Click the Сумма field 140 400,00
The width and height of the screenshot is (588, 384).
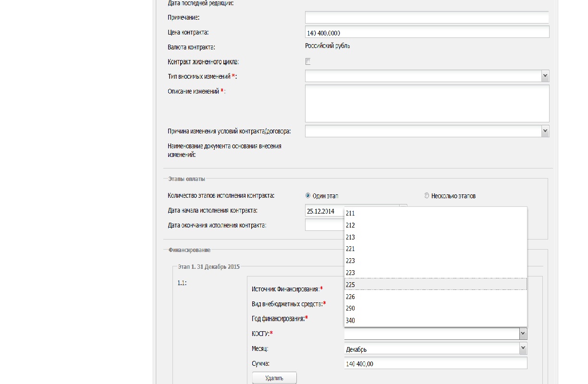435,364
